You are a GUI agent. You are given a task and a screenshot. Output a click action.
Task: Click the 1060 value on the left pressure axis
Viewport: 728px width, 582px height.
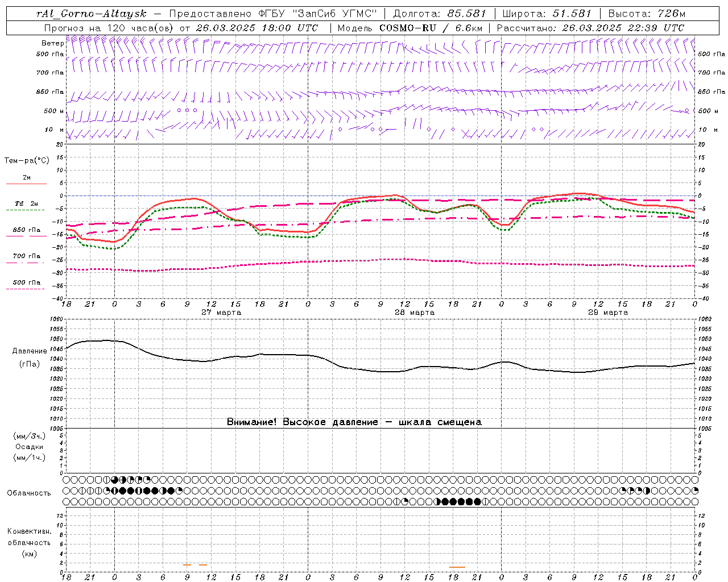55,319
